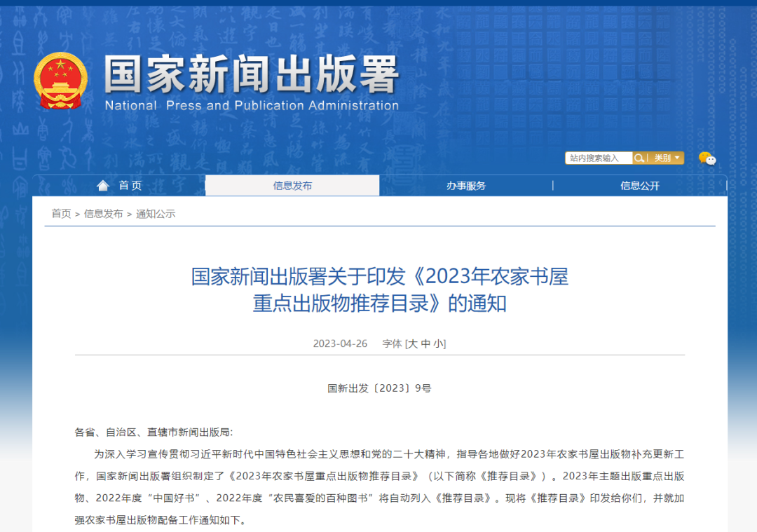
Task: Set font size to 大
Action: pos(413,343)
